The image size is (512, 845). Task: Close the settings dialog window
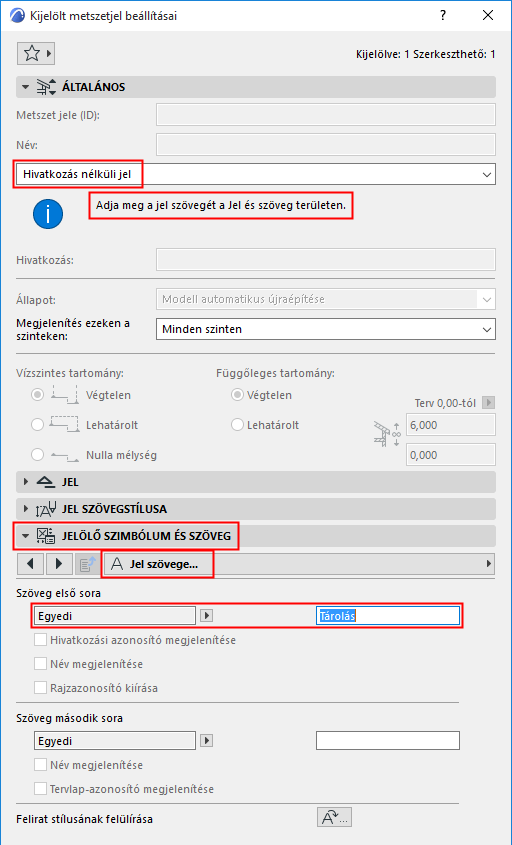pos(488,15)
